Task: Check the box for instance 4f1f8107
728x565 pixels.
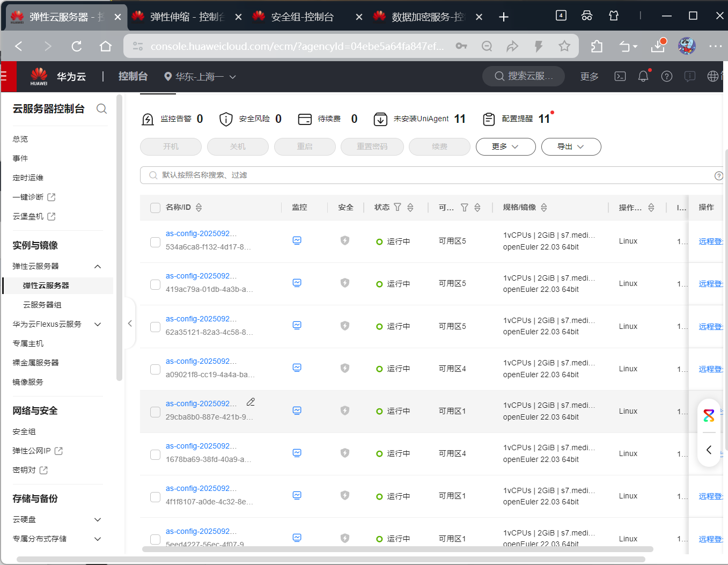Action: [156, 497]
